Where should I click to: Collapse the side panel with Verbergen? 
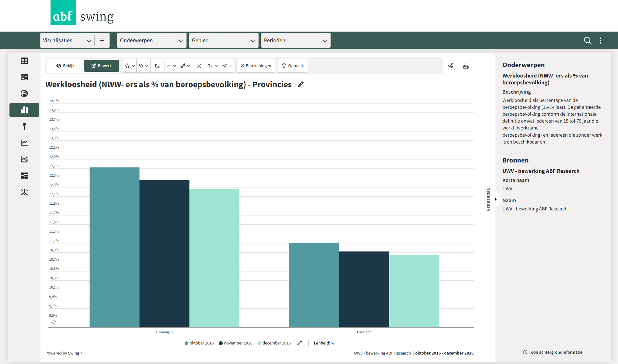489,199
